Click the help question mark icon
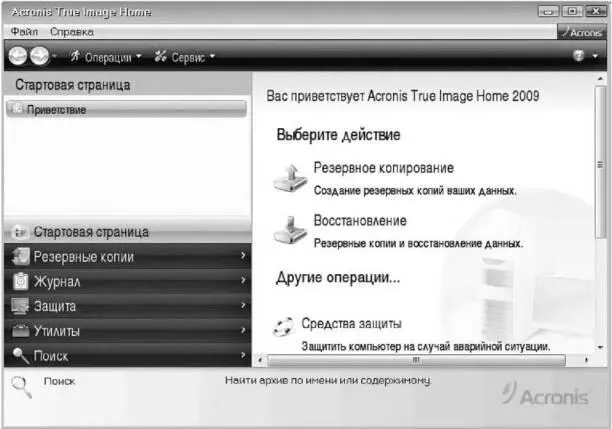 (x=579, y=56)
